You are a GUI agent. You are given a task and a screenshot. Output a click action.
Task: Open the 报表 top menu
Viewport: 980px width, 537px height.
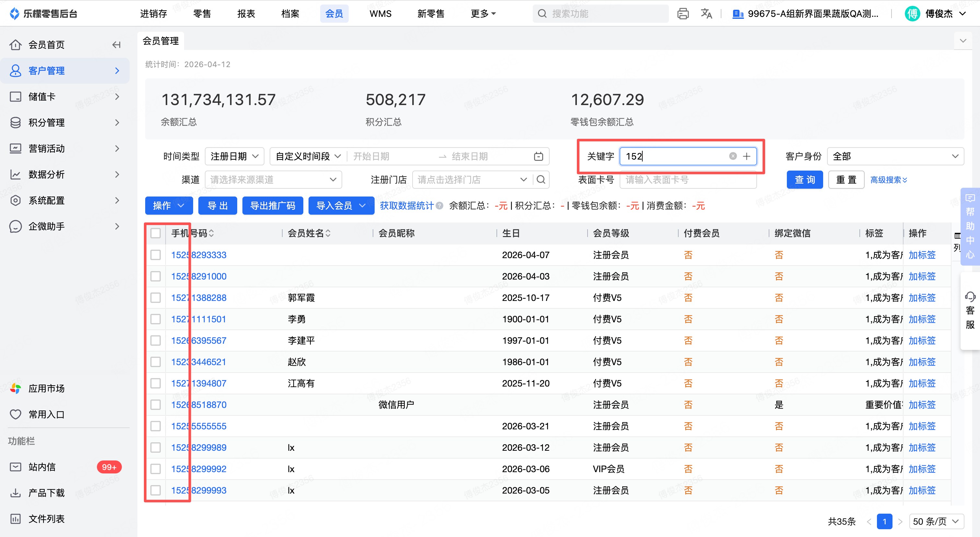click(246, 14)
